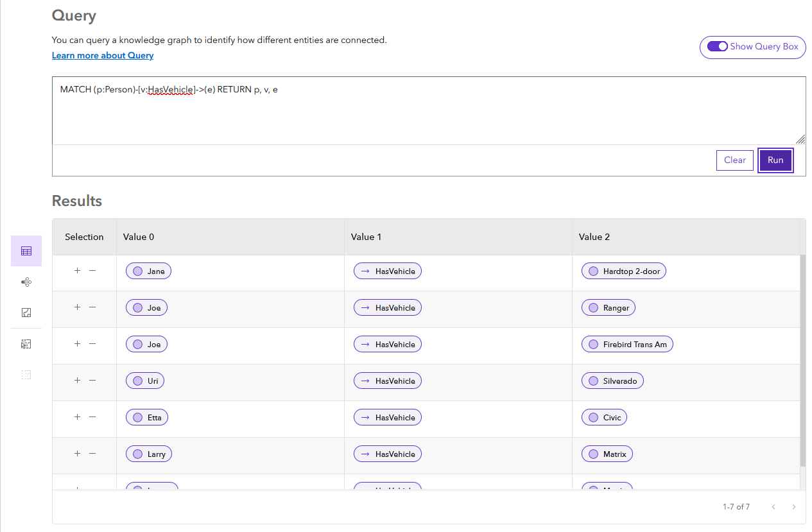Click plus icon in Larry row
The height and width of the screenshot is (532, 812).
pos(77,454)
